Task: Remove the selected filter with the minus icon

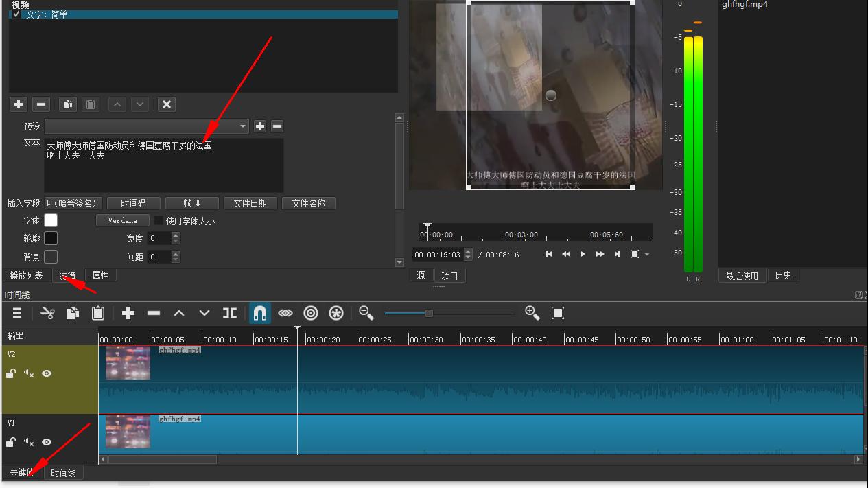Action: [x=40, y=104]
